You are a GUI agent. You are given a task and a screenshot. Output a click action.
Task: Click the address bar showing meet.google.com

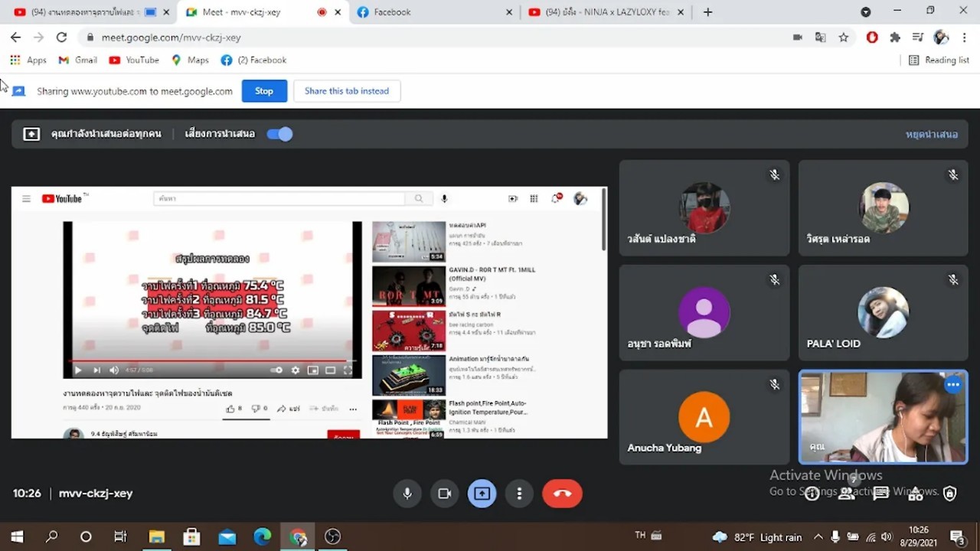point(383,37)
